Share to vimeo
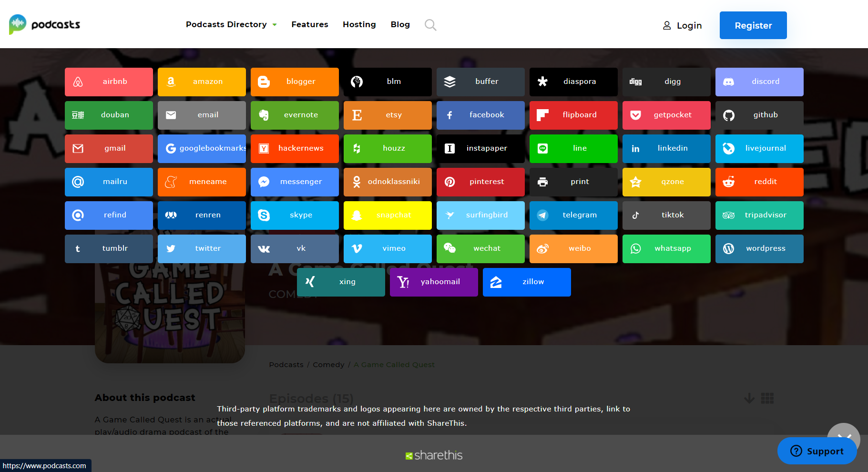This screenshot has width=868, height=472. [388, 249]
